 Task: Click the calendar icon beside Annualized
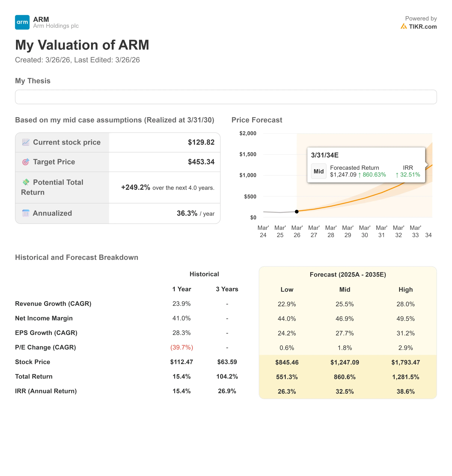point(26,213)
